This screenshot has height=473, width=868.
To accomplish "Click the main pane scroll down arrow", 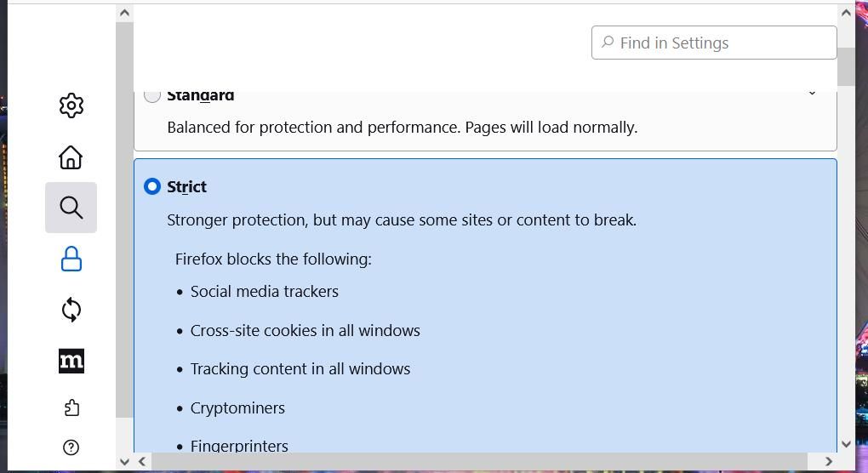I will [846, 443].
